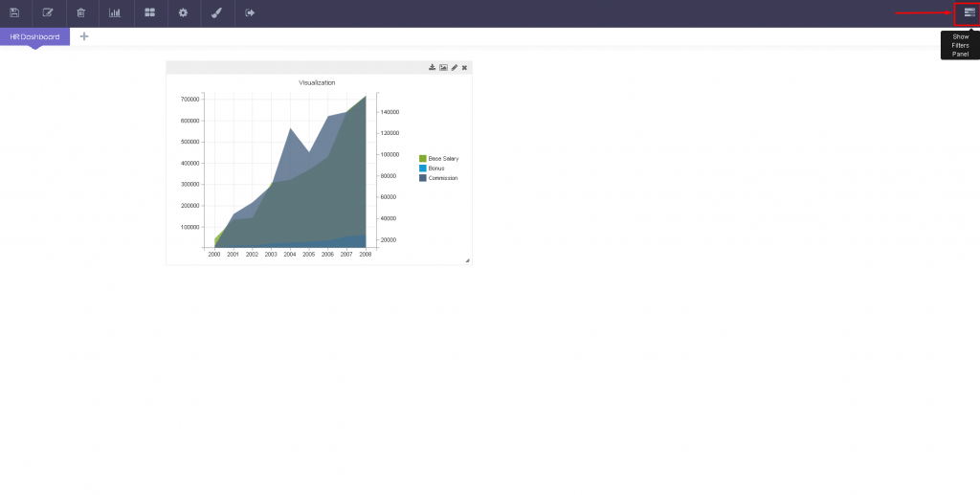Click the Delete trash icon
Image resolution: width=980 pixels, height=495 pixels.
pos(81,13)
